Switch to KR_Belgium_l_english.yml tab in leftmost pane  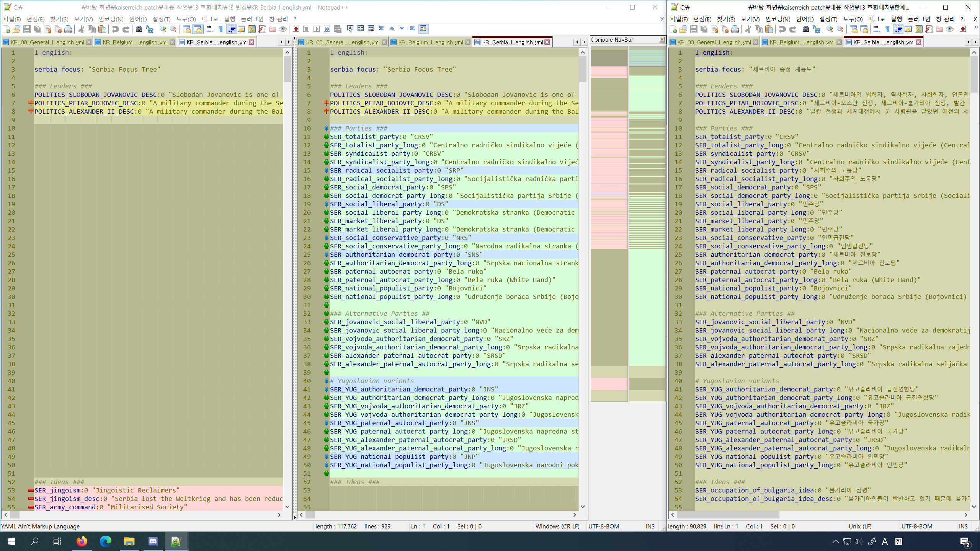coord(134,42)
